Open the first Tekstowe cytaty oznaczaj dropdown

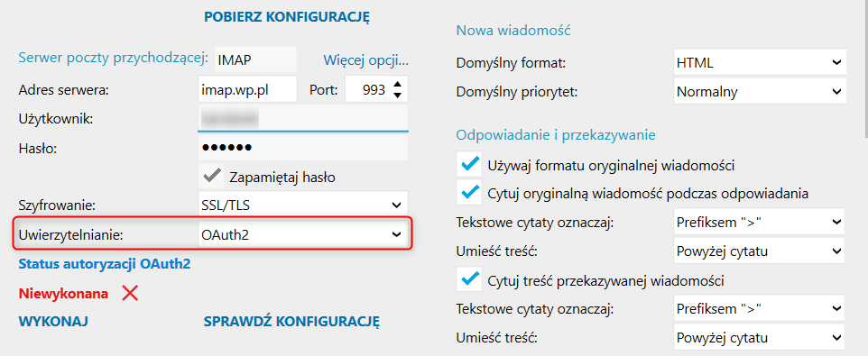click(760, 223)
